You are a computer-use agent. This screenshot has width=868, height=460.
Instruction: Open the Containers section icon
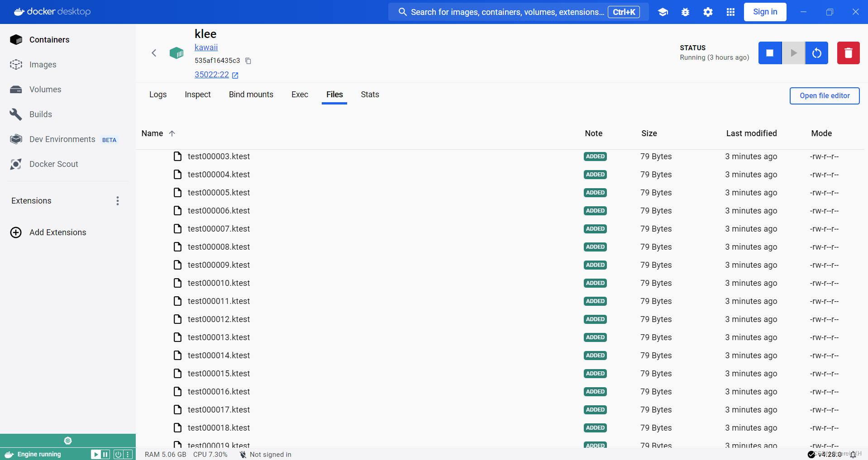pyautogui.click(x=16, y=40)
